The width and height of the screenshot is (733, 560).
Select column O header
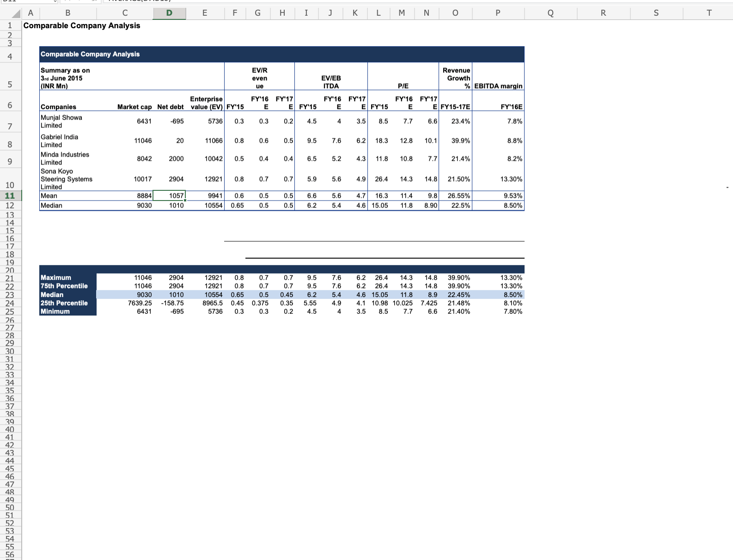[x=455, y=13]
